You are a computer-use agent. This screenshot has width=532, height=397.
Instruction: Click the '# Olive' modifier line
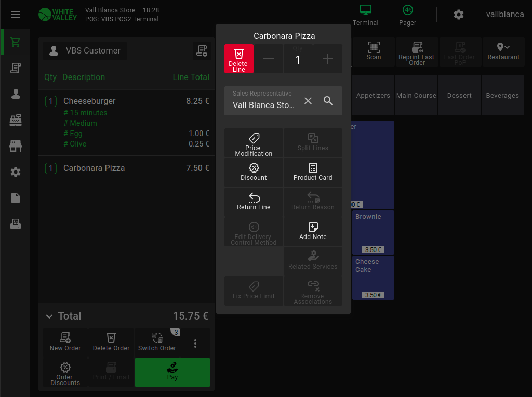point(75,144)
